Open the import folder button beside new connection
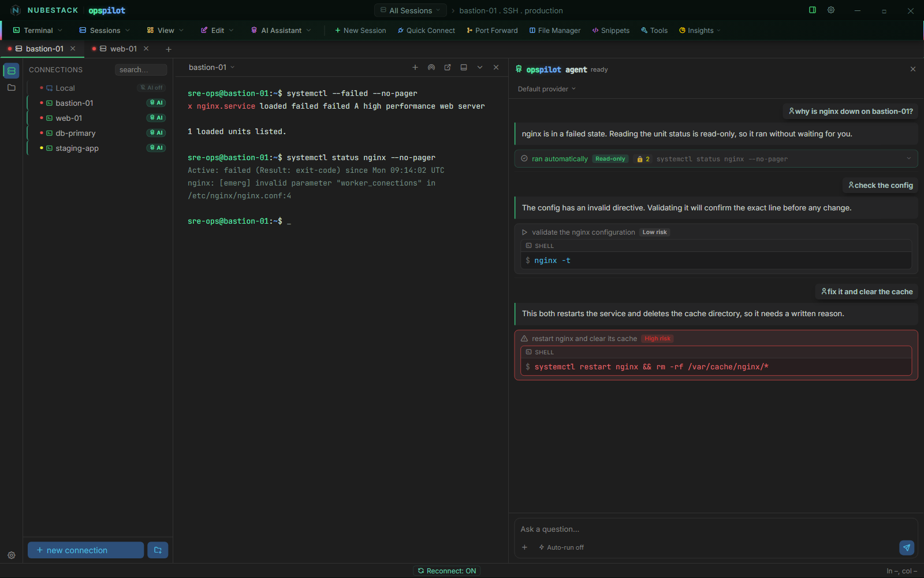 click(158, 550)
